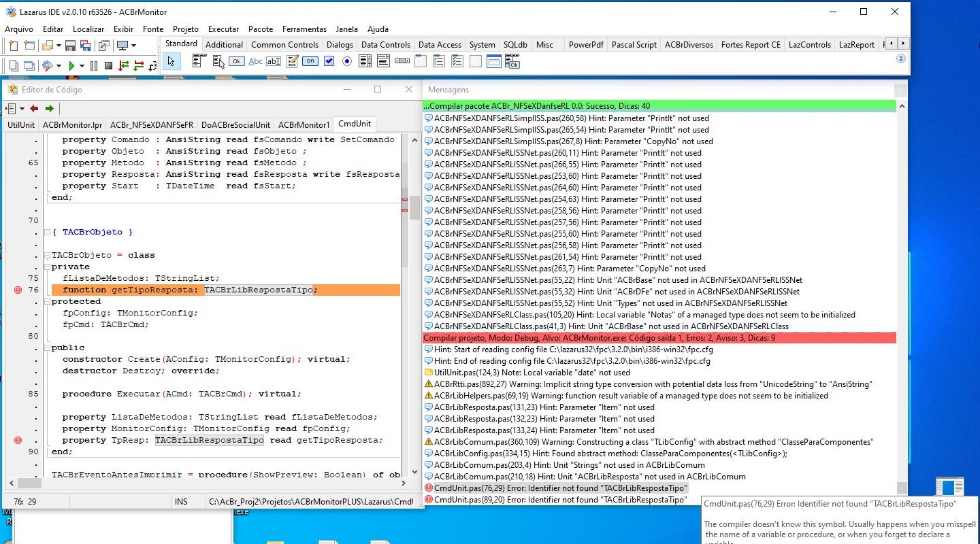Pick the TMainMenu component icon
The image size is (980, 544).
point(199,61)
